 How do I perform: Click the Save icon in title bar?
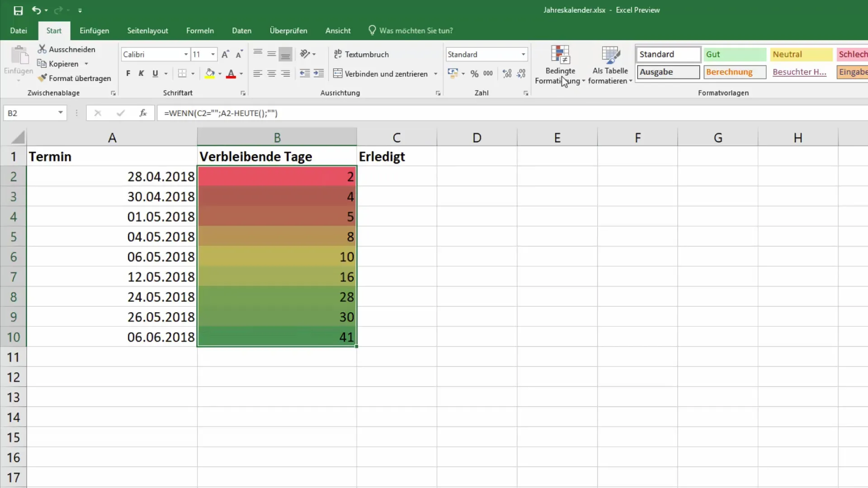point(18,10)
